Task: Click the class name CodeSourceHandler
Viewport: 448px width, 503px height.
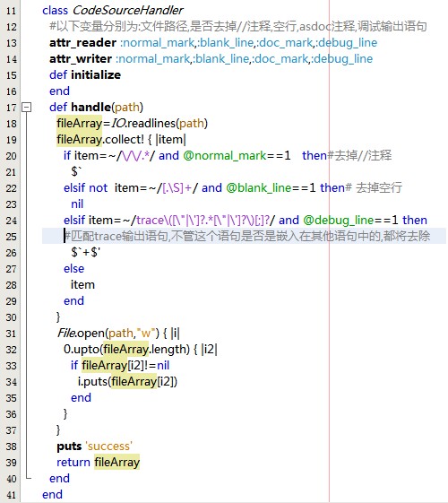Action: (127, 10)
